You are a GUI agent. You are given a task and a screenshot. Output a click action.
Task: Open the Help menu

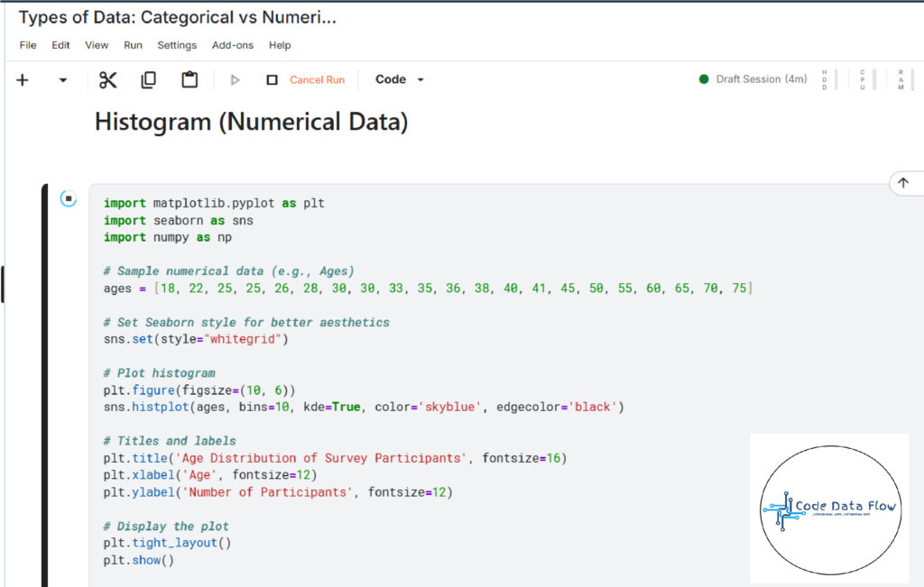280,45
